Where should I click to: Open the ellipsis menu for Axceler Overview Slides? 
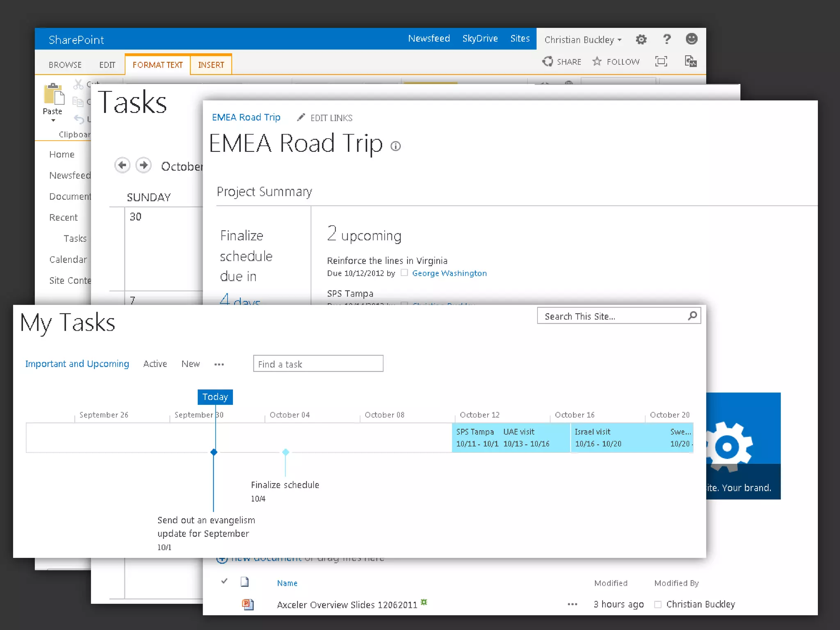coord(573,604)
